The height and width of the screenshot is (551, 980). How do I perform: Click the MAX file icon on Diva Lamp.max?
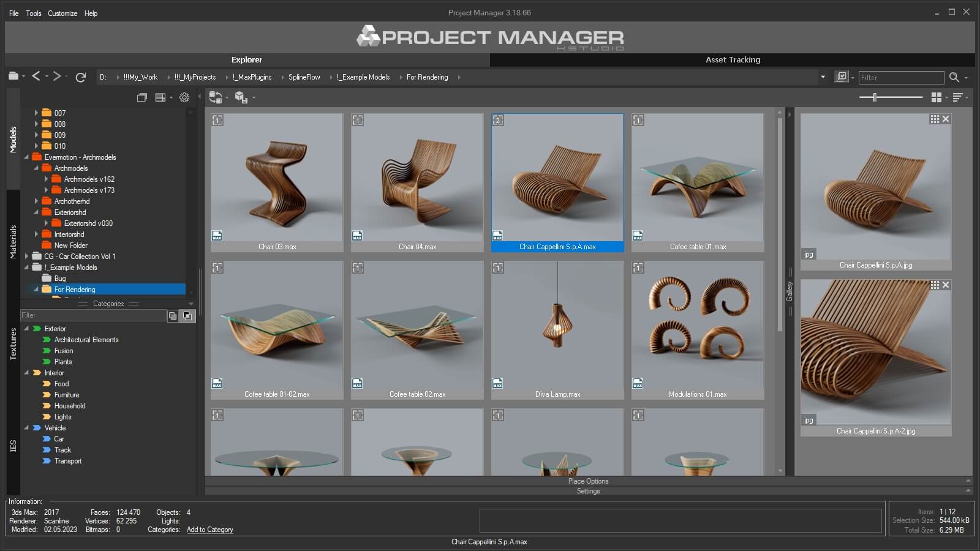pyautogui.click(x=497, y=383)
